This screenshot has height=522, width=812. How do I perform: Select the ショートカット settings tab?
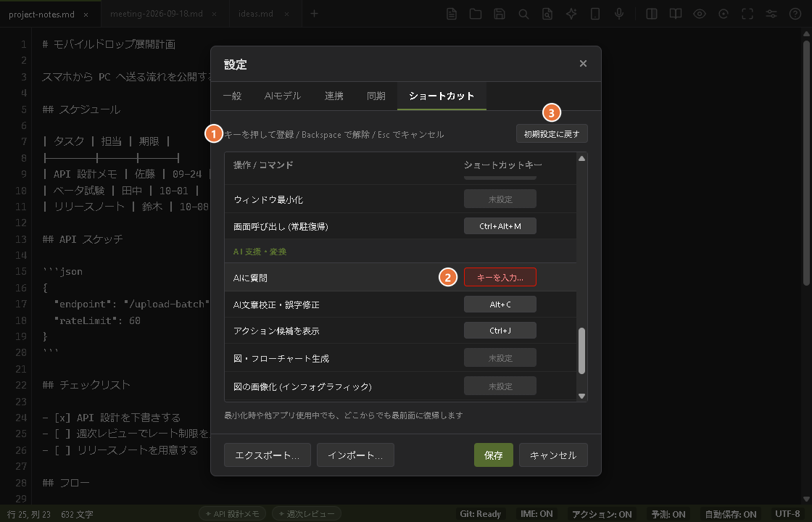442,96
